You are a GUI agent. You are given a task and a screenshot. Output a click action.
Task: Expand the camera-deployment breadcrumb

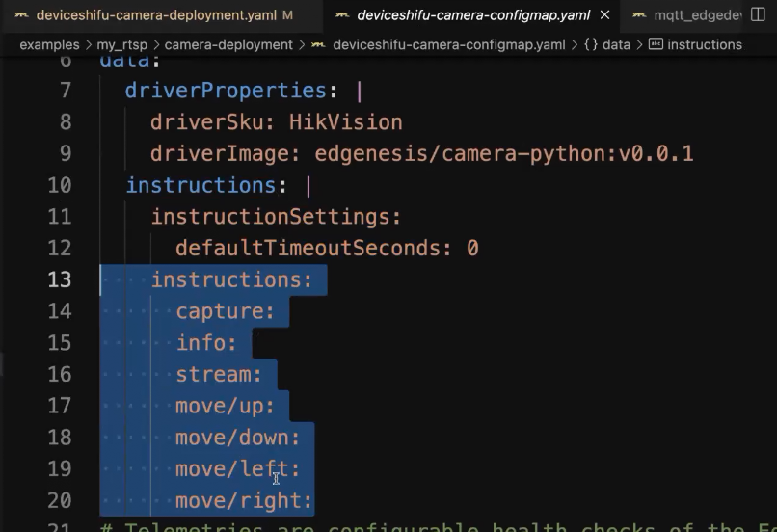(x=228, y=44)
